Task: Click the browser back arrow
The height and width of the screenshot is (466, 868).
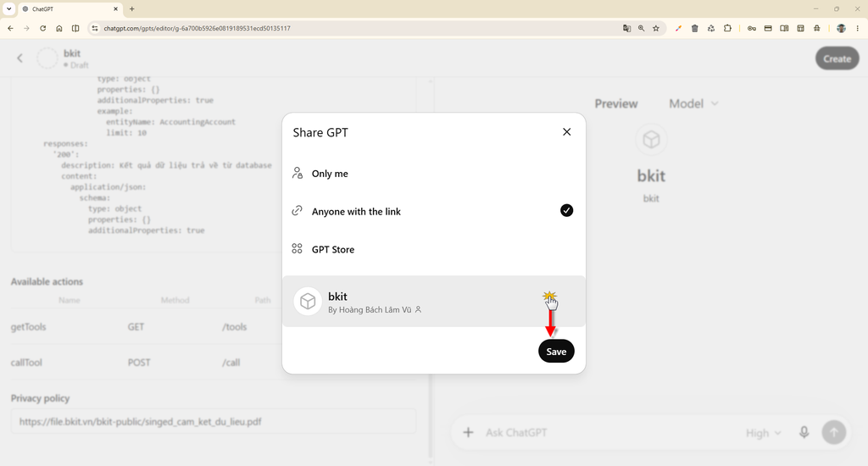Action: tap(10, 28)
